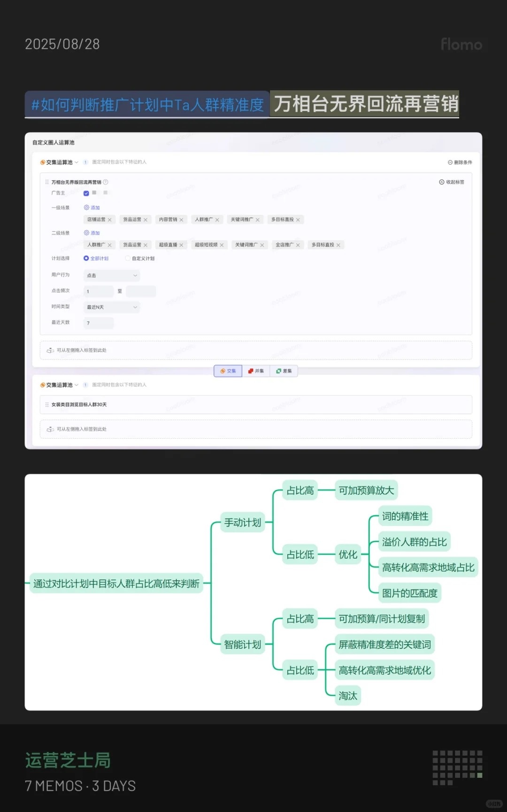Open the 时间类型 dropdown showing 最近N天
Viewport: 507px width, 812px height.
(112, 307)
